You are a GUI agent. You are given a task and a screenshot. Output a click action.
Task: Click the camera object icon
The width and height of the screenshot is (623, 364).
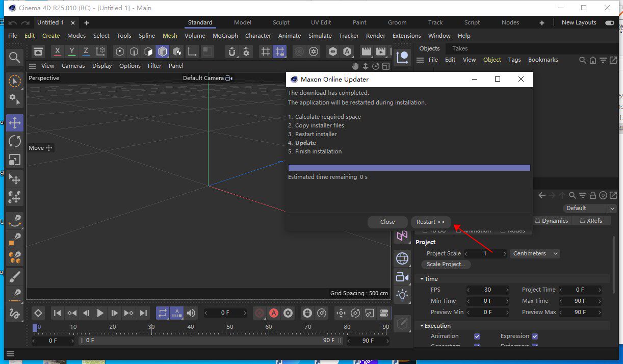(402, 277)
